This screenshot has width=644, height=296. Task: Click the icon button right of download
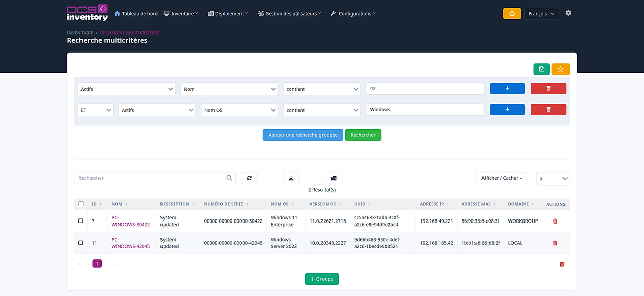pyautogui.click(x=333, y=178)
